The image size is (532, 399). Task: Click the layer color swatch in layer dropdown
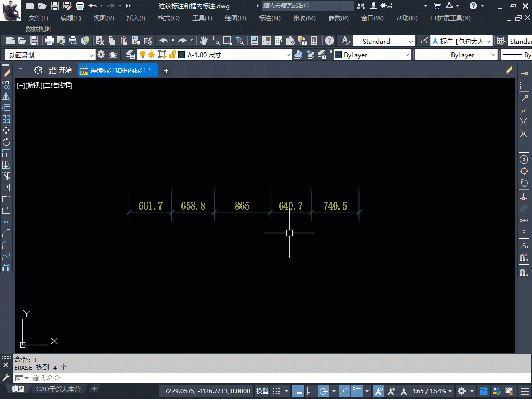(181, 55)
